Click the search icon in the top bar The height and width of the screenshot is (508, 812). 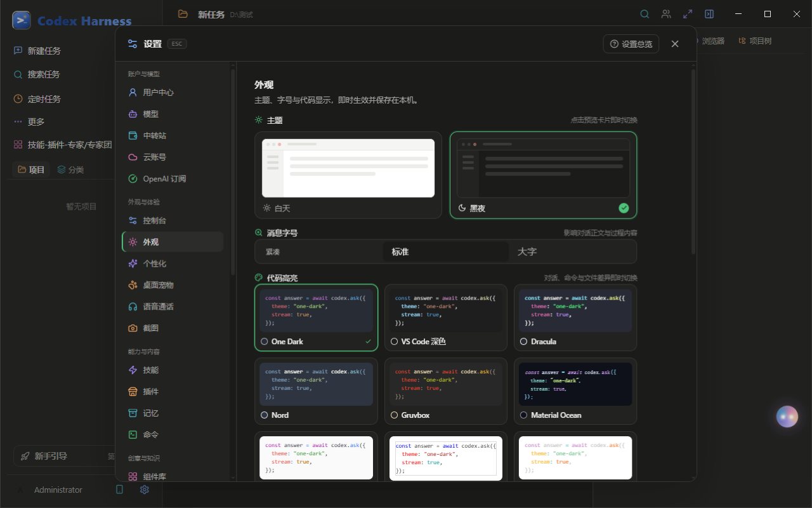point(645,14)
